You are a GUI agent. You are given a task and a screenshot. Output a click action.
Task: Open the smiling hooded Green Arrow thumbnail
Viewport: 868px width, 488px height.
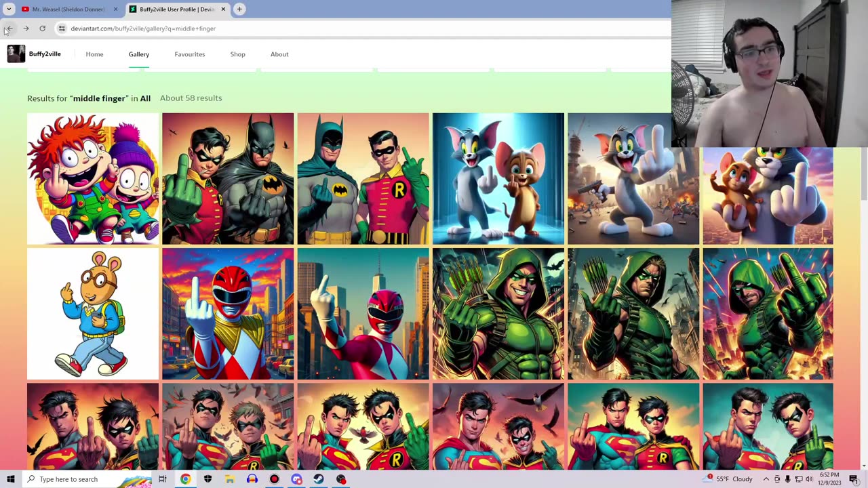pyautogui.click(x=498, y=314)
